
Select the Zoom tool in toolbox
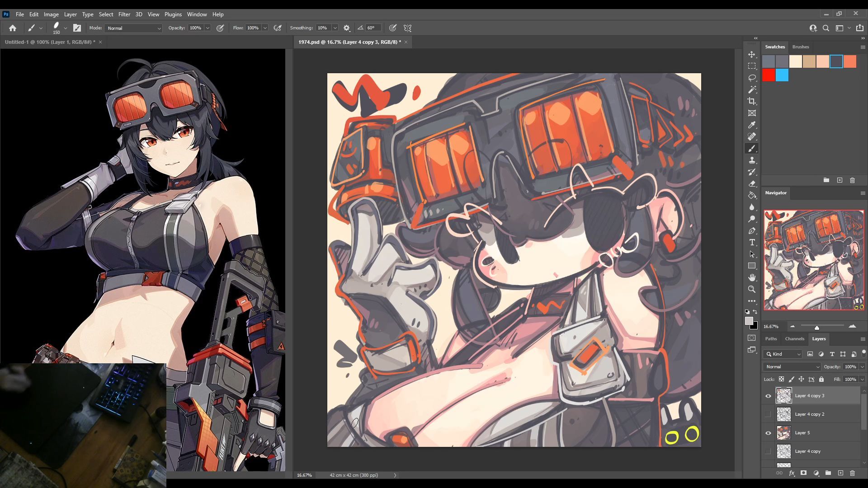point(752,289)
